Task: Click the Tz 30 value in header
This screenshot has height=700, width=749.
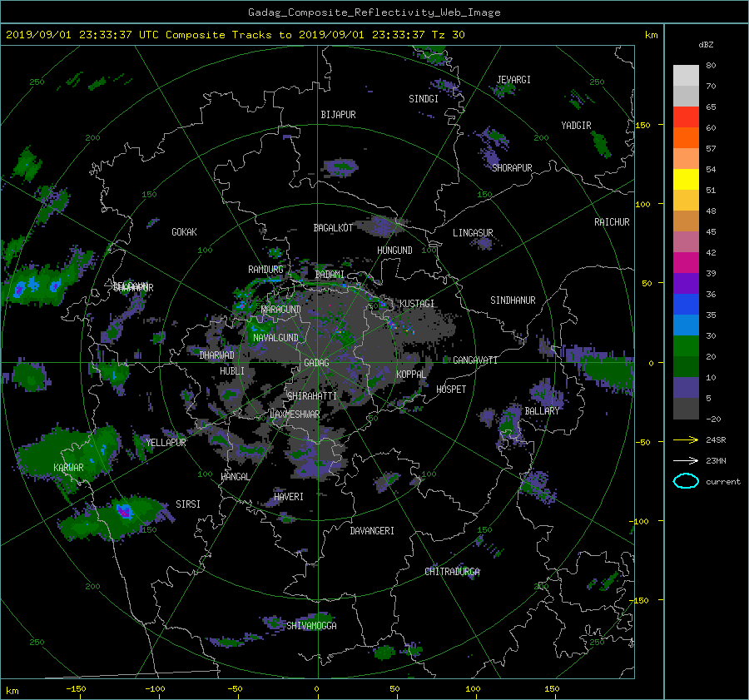Action: (x=448, y=35)
